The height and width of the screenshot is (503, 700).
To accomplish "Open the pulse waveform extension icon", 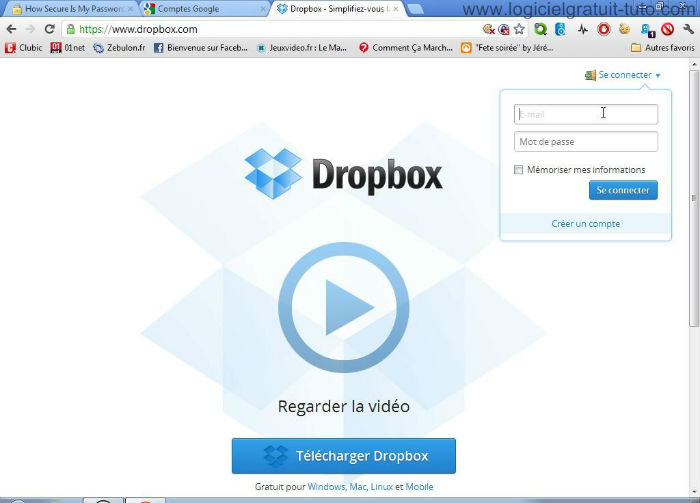I will (x=583, y=30).
